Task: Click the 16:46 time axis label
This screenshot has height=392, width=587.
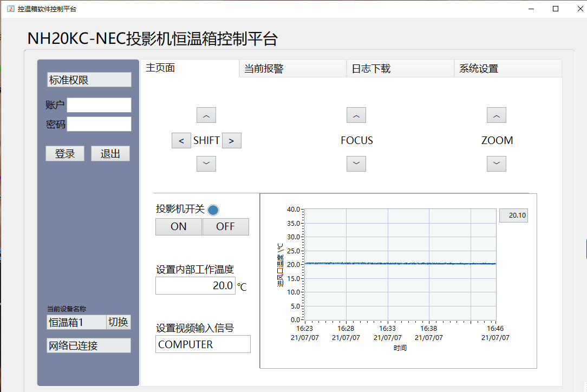Action: pyautogui.click(x=495, y=328)
